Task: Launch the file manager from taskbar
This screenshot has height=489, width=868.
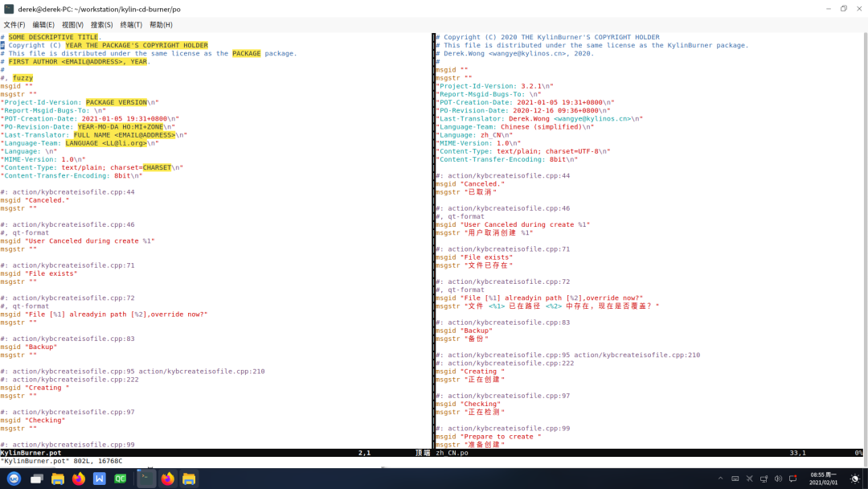Action: tap(58, 479)
